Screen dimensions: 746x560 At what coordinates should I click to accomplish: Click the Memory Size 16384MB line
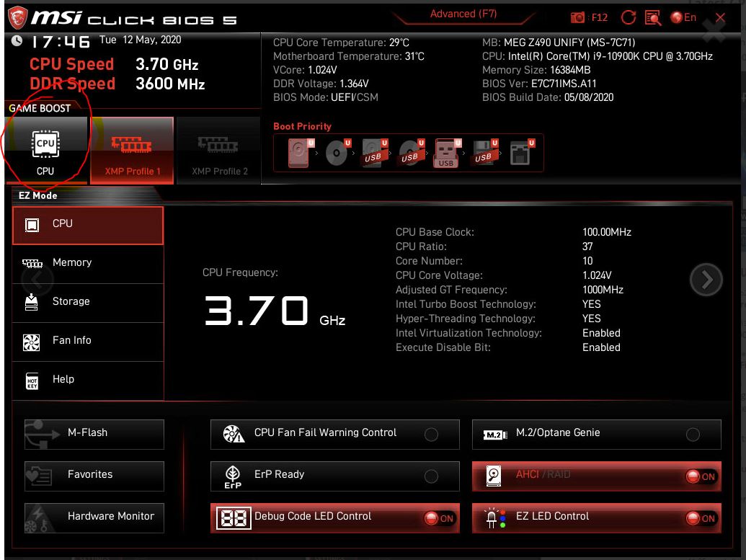536,70
